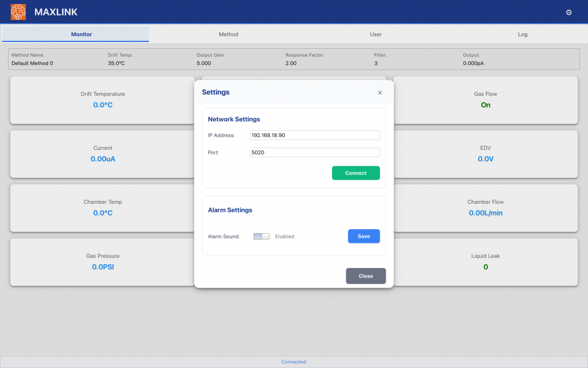Open settings via the gear icon
This screenshot has width=588, height=368.
tap(568, 12)
